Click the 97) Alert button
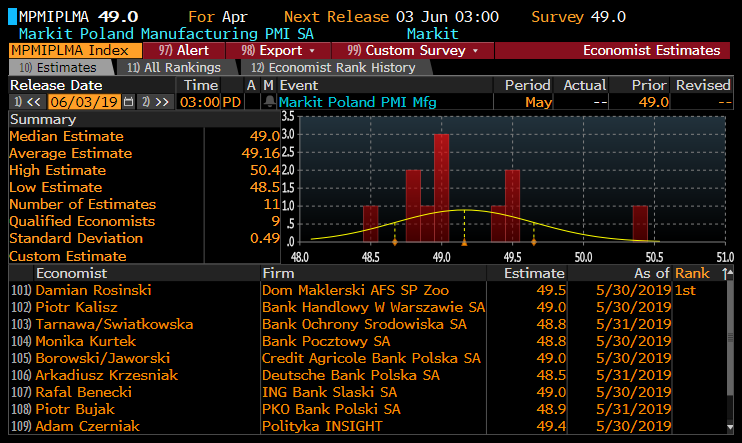 point(184,51)
